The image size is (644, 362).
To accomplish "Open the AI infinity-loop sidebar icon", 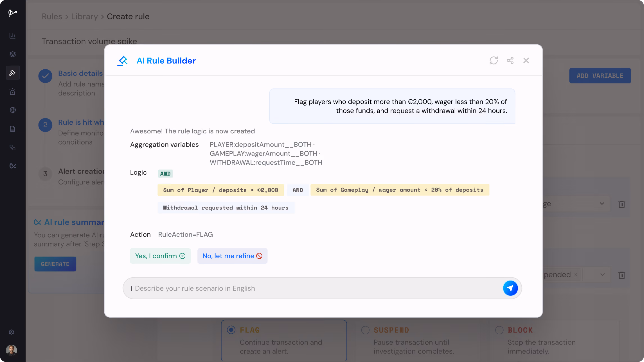I will (x=12, y=166).
